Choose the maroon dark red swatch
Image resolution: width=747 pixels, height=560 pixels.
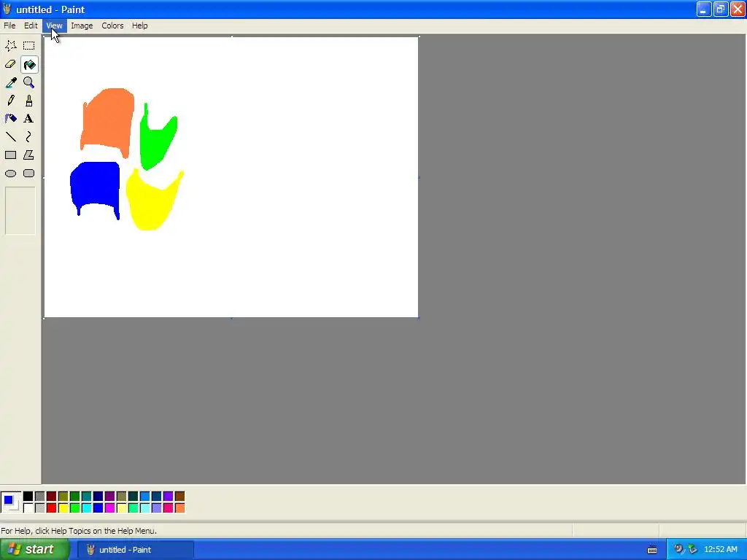(52, 496)
